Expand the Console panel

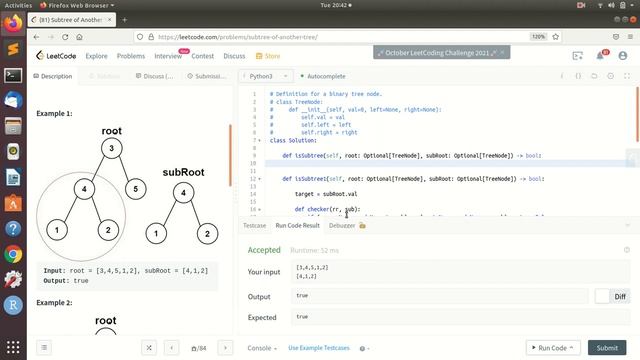pyautogui.click(x=262, y=348)
